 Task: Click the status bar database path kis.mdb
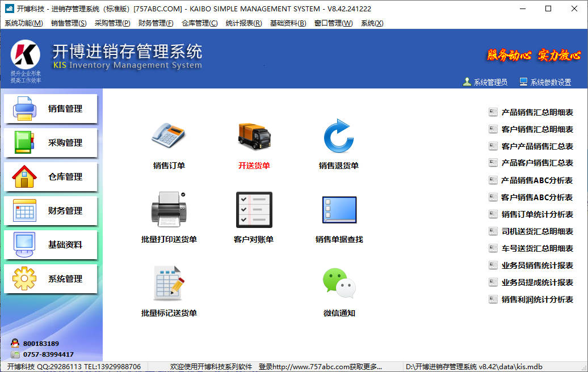[474, 367]
